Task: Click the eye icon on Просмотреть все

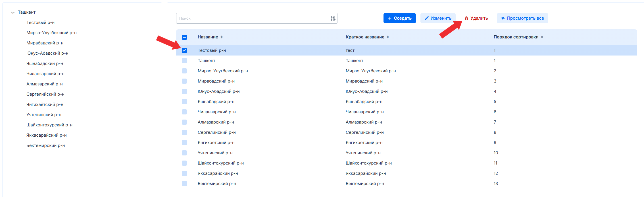Action: (503, 18)
